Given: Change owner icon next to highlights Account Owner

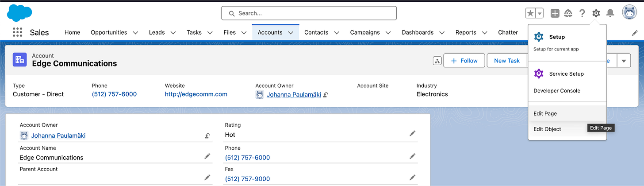Looking at the screenshot, I should click(325, 95).
